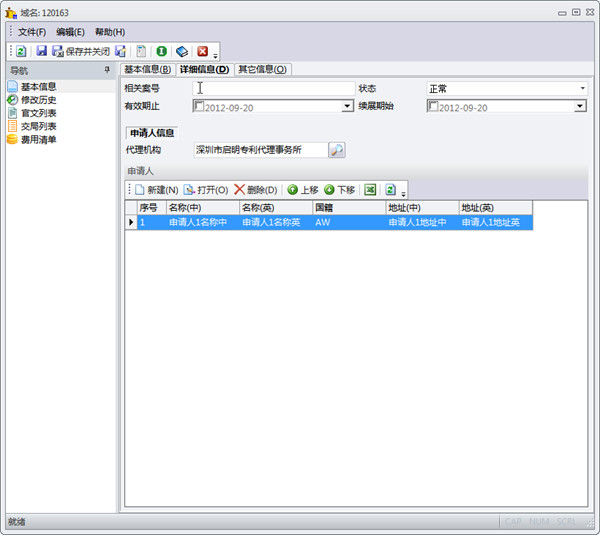Select 官文列表 in the navigation panel
Image resolution: width=600 pixels, height=535 pixels.
(x=38, y=113)
